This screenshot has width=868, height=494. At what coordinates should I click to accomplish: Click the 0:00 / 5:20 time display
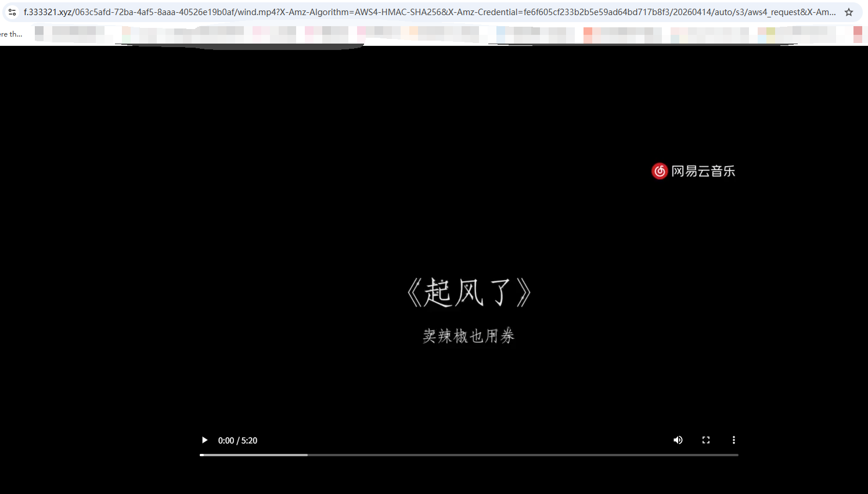[237, 441]
